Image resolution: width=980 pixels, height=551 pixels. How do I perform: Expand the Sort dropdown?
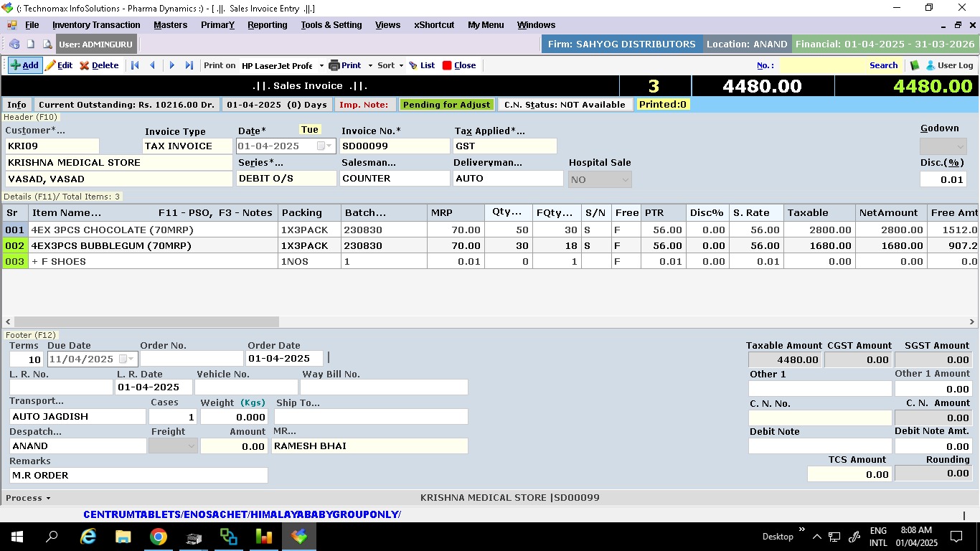(391, 65)
